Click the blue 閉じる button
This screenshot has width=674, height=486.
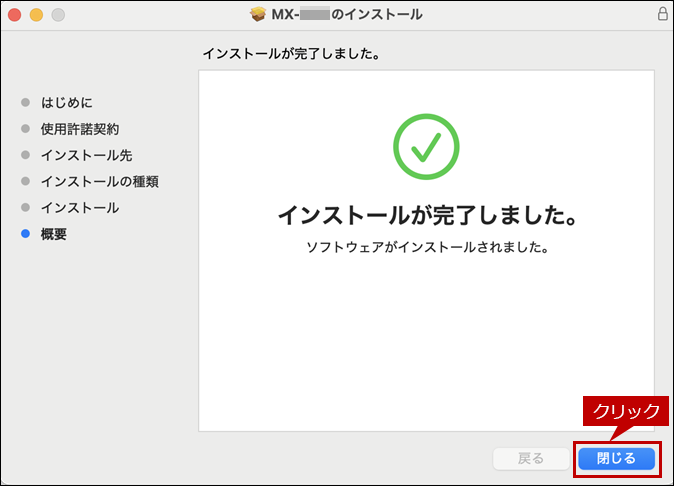click(x=616, y=458)
